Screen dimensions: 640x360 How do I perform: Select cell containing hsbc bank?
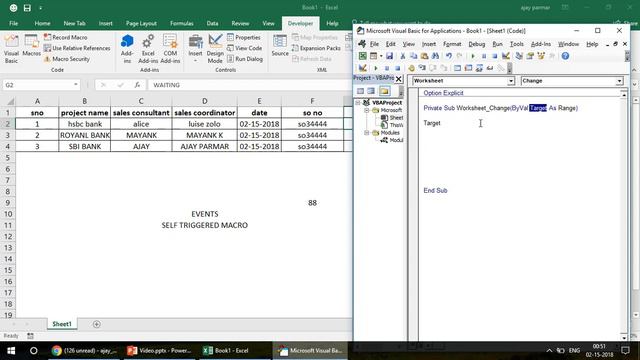pos(84,124)
